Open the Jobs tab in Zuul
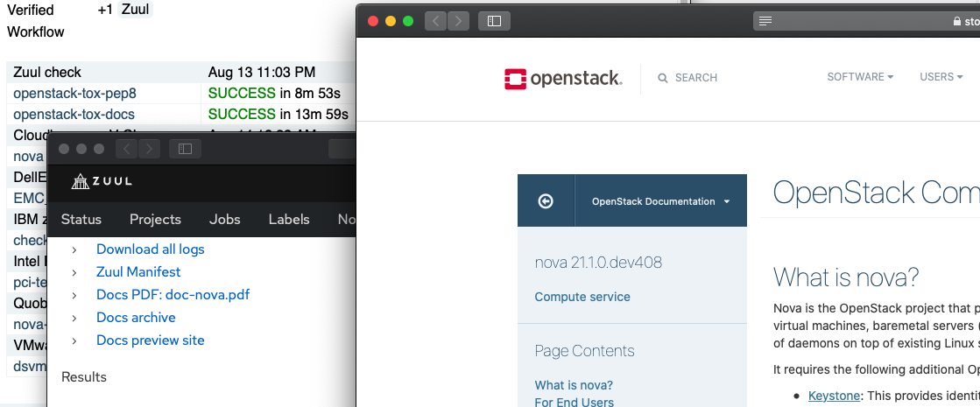 224,219
